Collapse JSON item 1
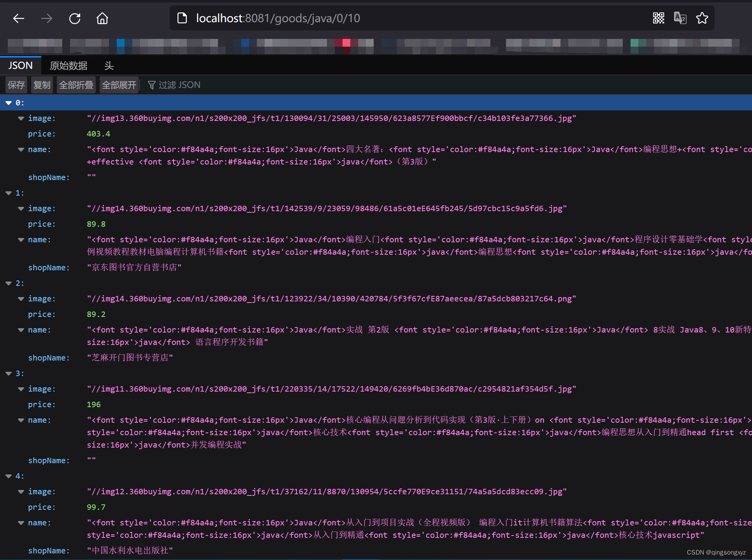The width and height of the screenshot is (752, 560). point(9,193)
